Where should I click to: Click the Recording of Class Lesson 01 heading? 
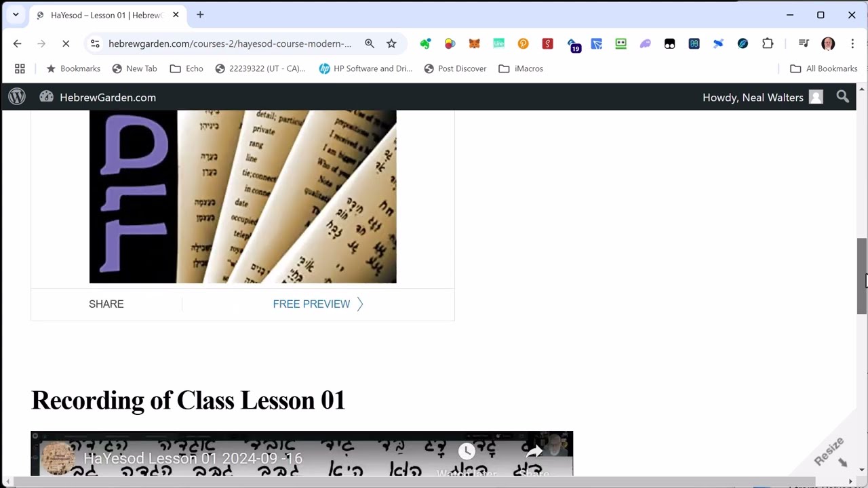point(189,401)
